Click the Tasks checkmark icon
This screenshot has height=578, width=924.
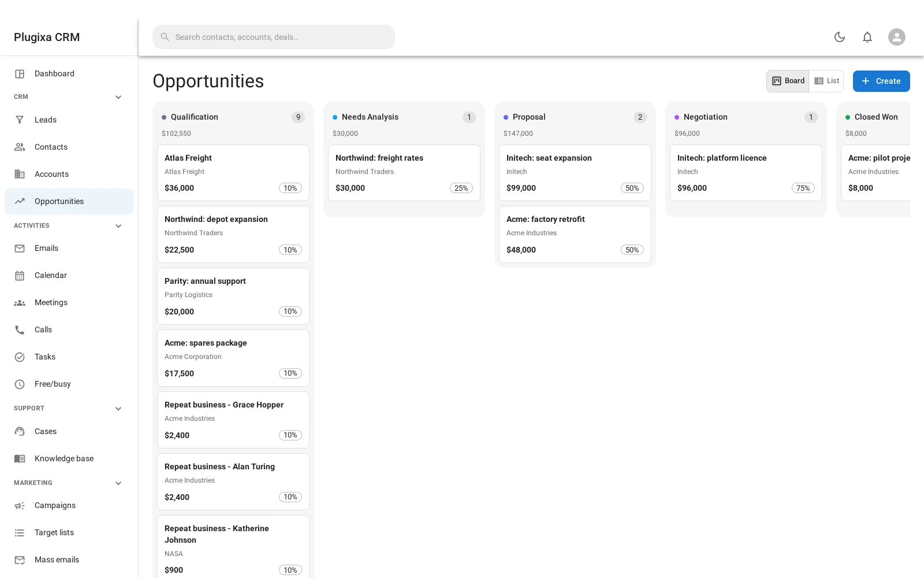pyautogui.click(x=20, y=357)
